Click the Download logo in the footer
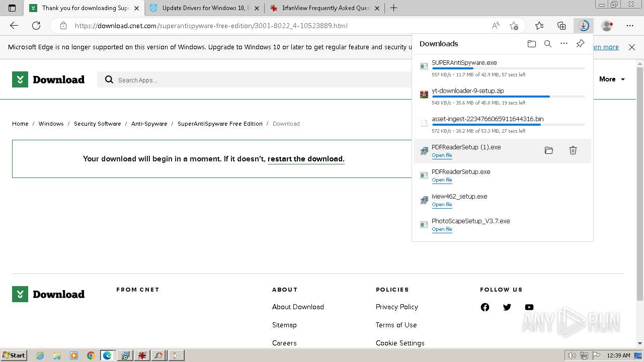 [x=48, y=294]
